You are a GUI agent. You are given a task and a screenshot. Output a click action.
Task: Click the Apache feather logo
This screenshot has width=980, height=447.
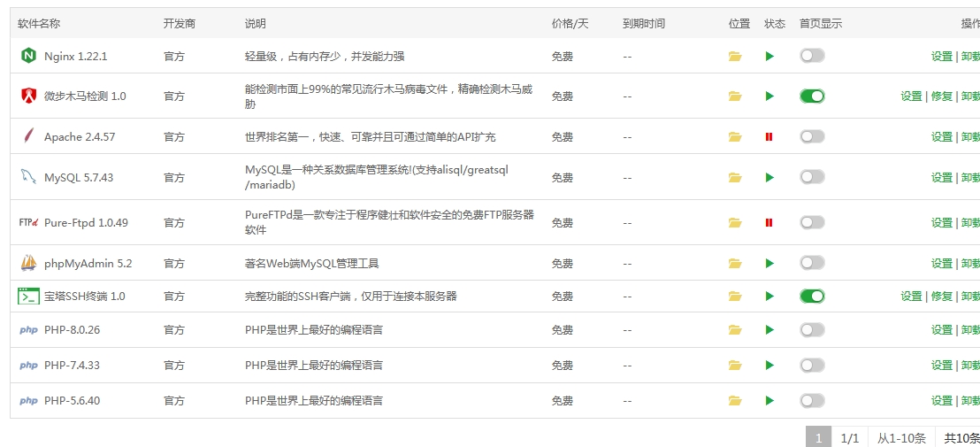[x=28, y=135]
